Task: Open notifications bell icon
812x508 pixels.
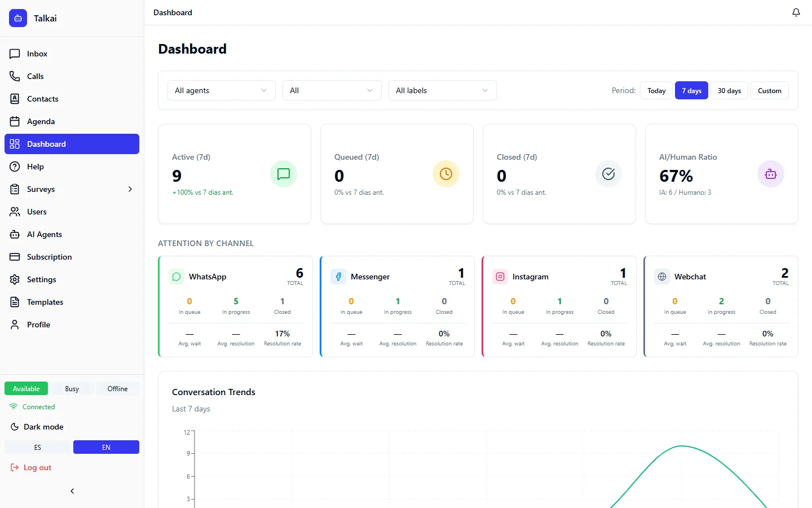Action: [x=796, y=12]
